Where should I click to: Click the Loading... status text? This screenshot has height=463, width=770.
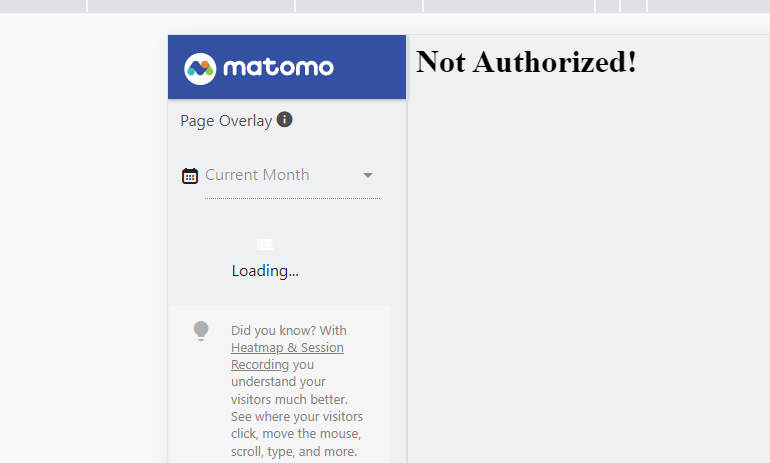tap(265, 271)
